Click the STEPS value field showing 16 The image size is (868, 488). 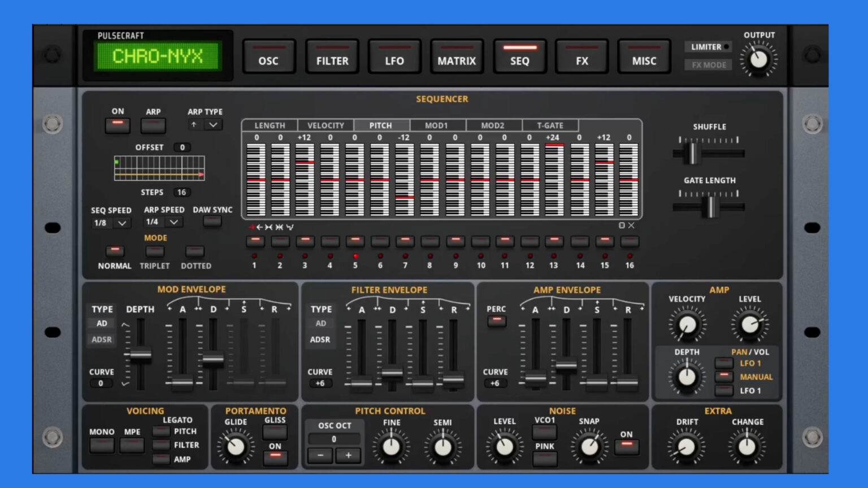181,192
